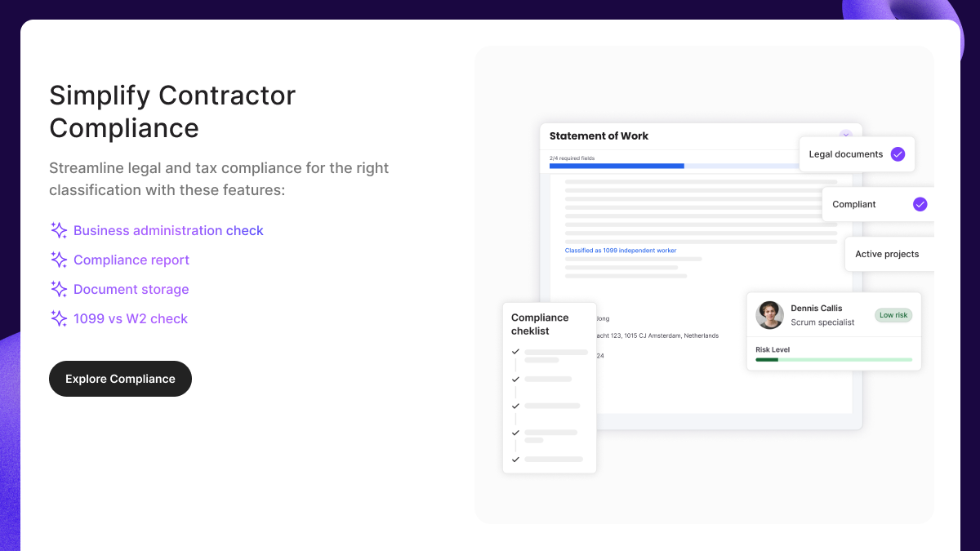Click the '2/4 required fields' text
Screen dimensions: 980x551
pos(572,158)
